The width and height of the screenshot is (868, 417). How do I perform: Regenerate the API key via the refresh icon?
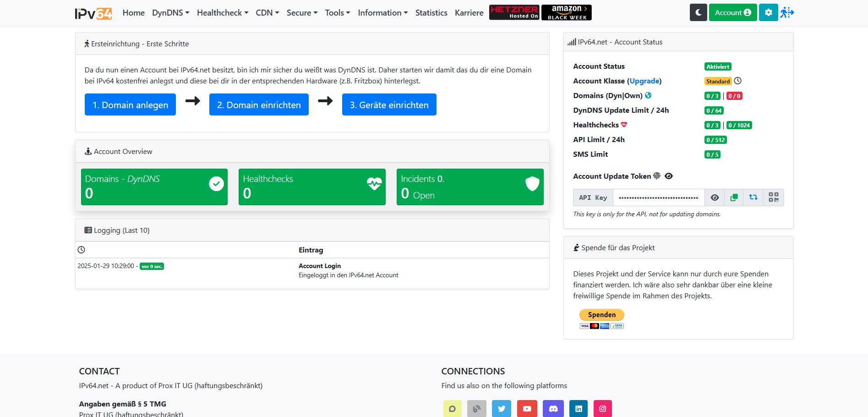click(x=753, y=198)
